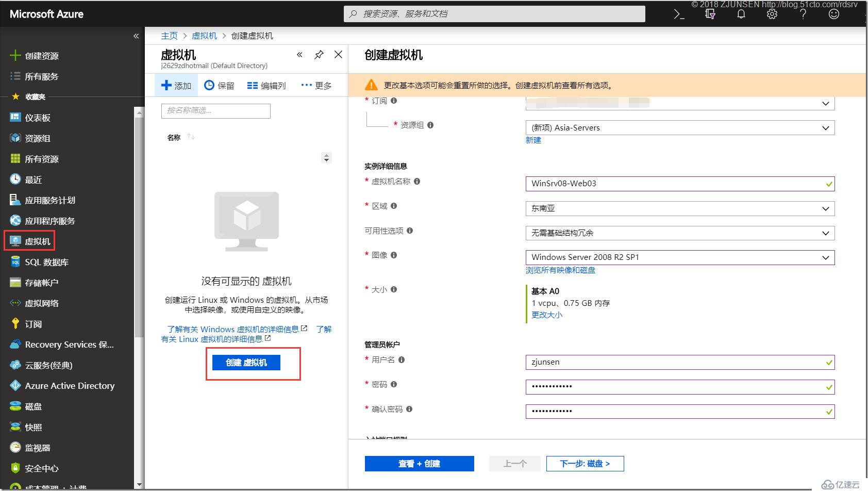Show info tooltip for 资源组
The image size is (868, 491).
430,125
